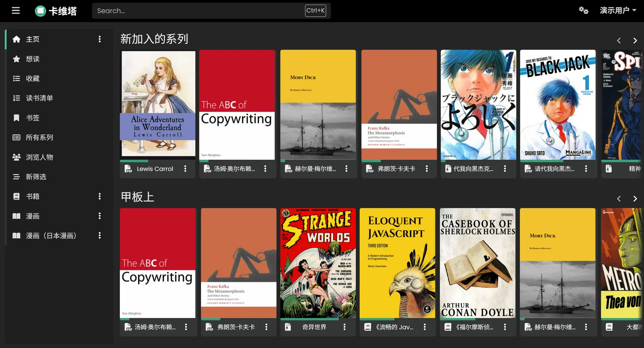
Task: Click the Ctrl+K shortcut badge in search
Action: (316, 10)
